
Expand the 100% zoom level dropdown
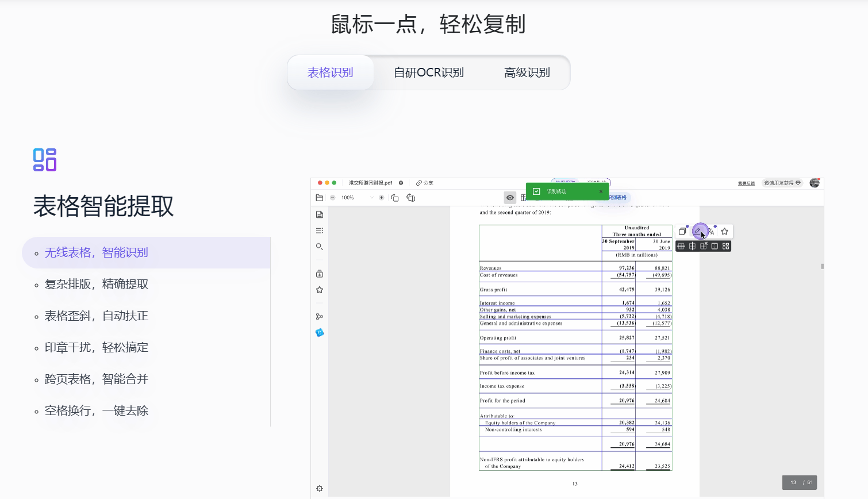coord(372,198)
